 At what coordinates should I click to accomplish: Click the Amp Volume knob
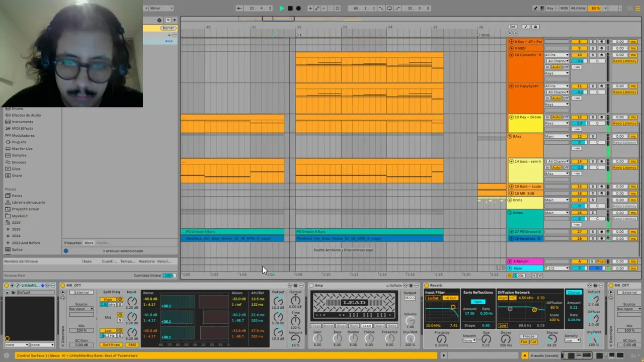[411, 320]
